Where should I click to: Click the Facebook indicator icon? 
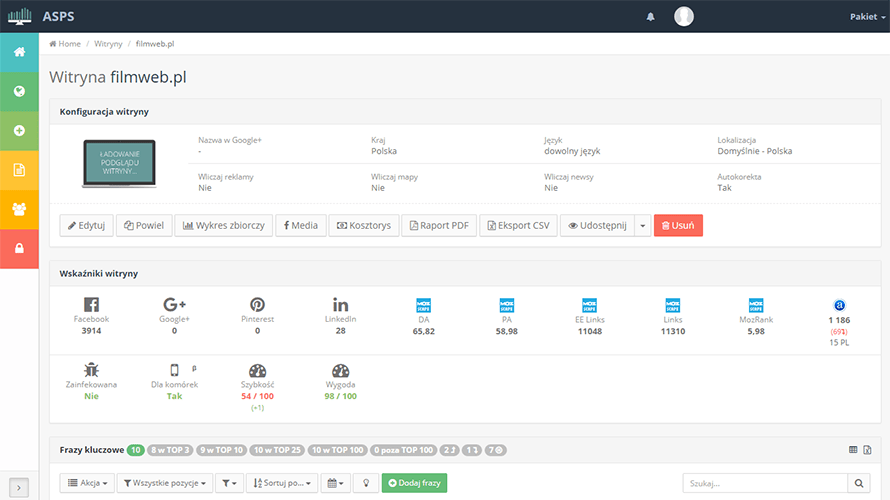[91, 305]
